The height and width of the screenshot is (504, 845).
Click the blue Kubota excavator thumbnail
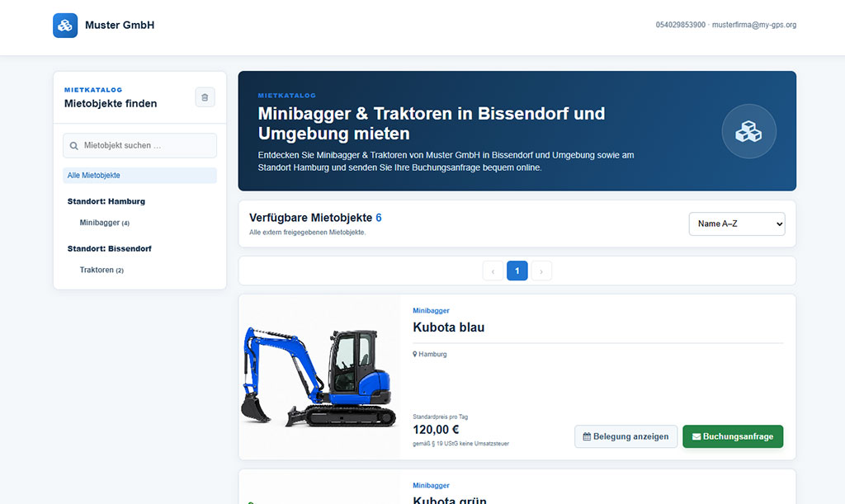point(319,377)
